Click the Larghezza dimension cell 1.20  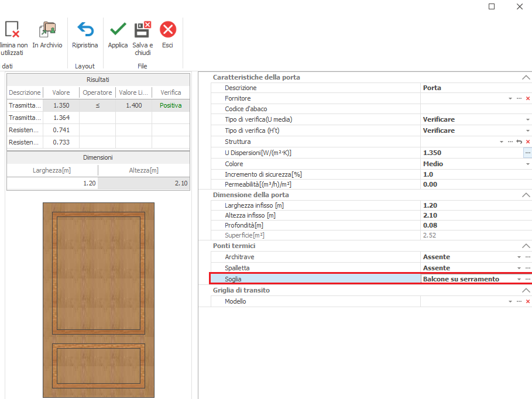click(x=53, y=183)
